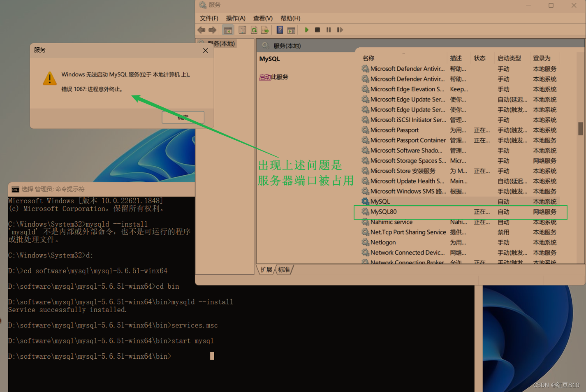586x392 pixels.
Task: Click the 启动 link to start MySQL service
Action: click(x=265, y=77)
